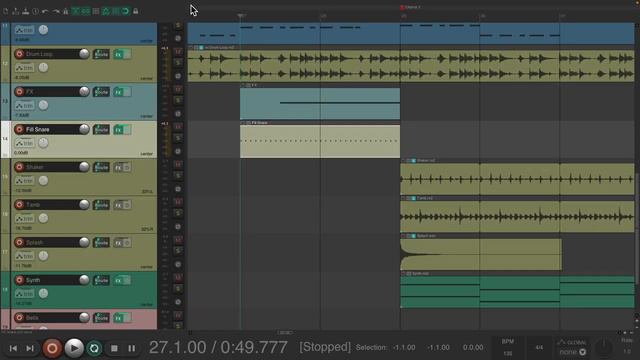Arm the Synth track for recording
Screen dimensions: 640x360
[x=19, y=280]
